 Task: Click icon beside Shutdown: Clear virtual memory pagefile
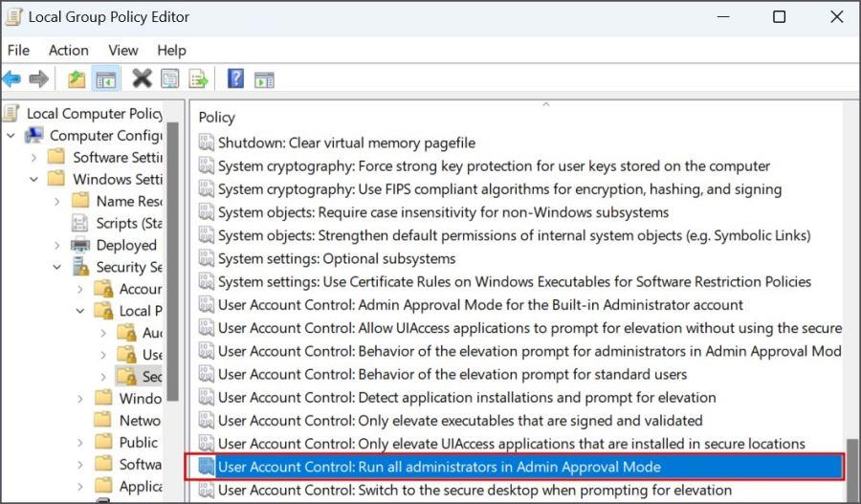click(207, 142)
